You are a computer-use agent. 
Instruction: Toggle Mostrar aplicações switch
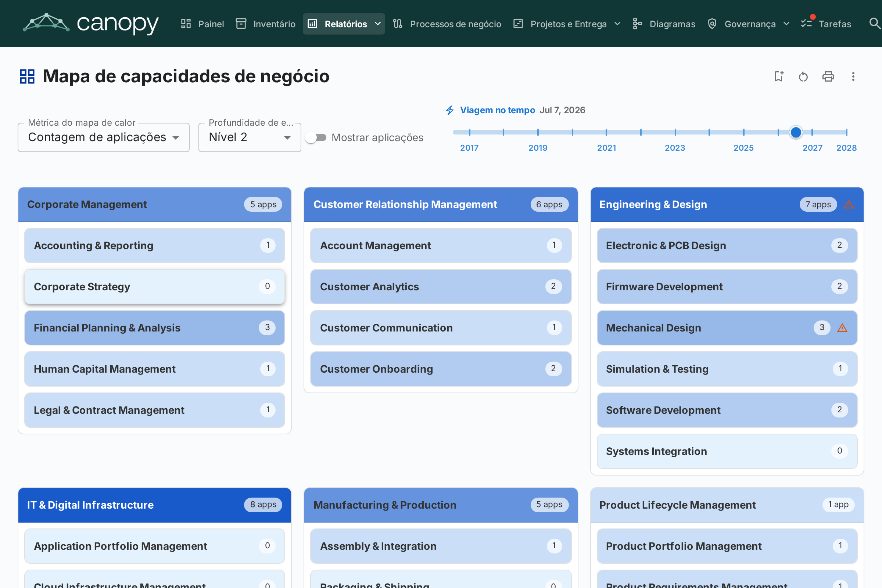click(316, 137)
